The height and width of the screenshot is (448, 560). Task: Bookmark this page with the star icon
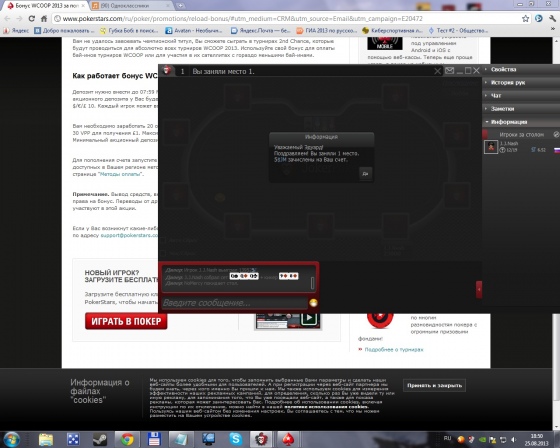click(525, 19)
